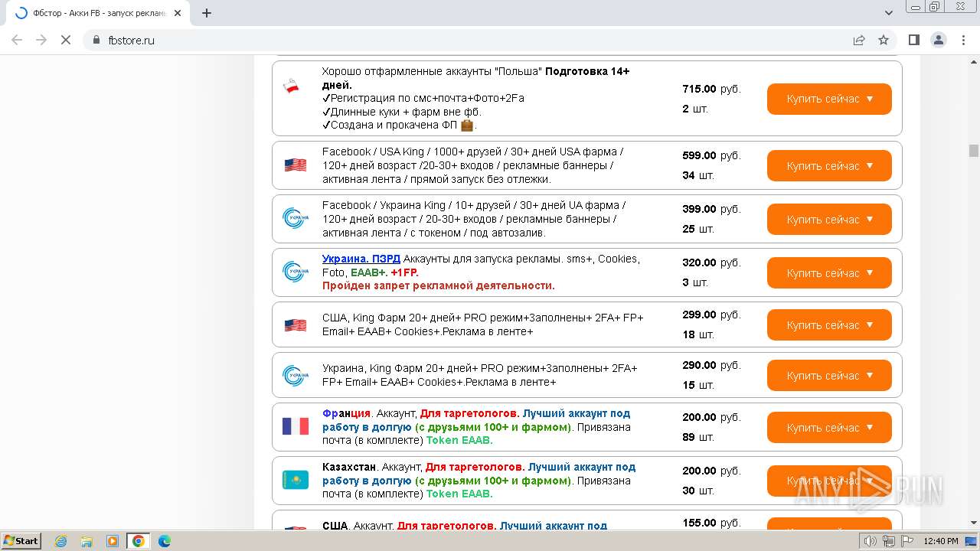Image resolution: width=980 pixels, height=551 pixels.
Task: Expand purchase arrow on Poland listing
Action: click(869, 99)
